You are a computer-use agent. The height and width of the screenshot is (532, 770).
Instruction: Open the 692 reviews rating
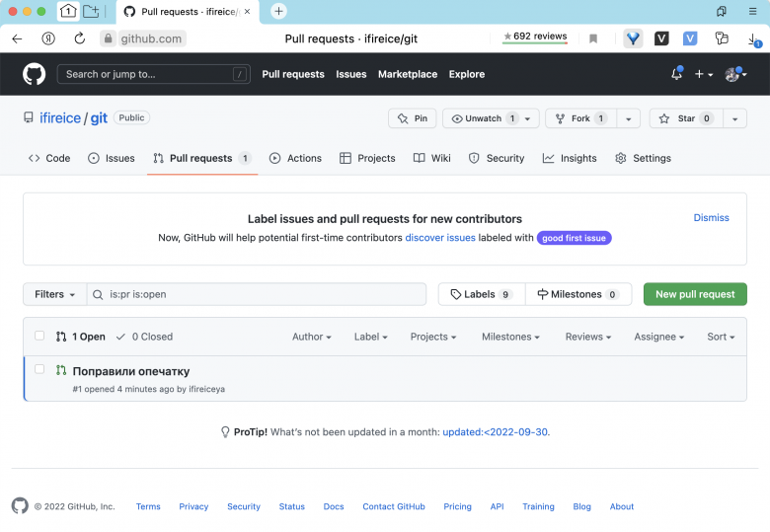point(535,37)
